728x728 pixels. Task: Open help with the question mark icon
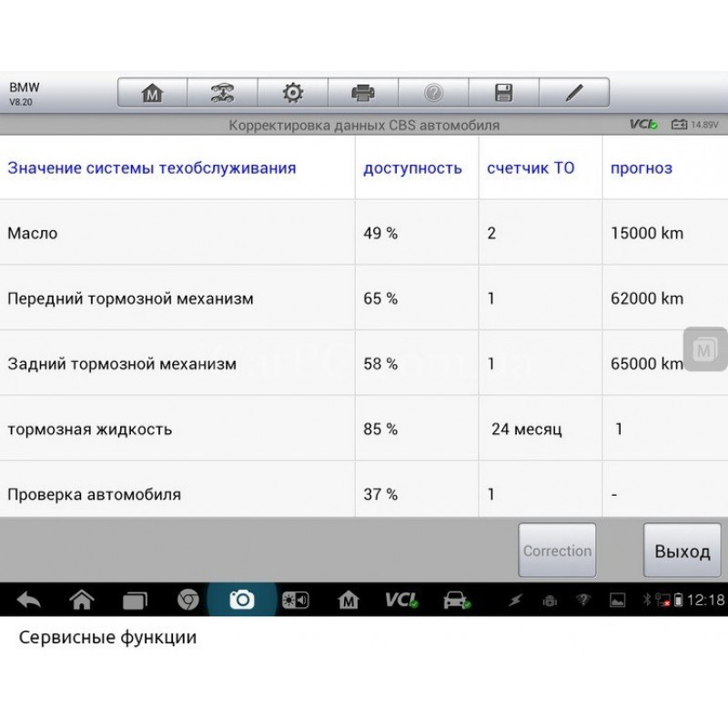(433, 93)
